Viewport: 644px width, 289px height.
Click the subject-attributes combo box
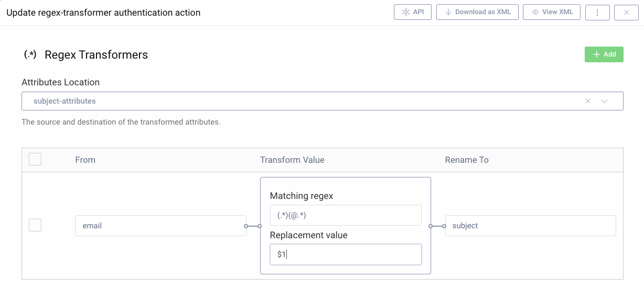pyautogui.click(x=322, y=101)
